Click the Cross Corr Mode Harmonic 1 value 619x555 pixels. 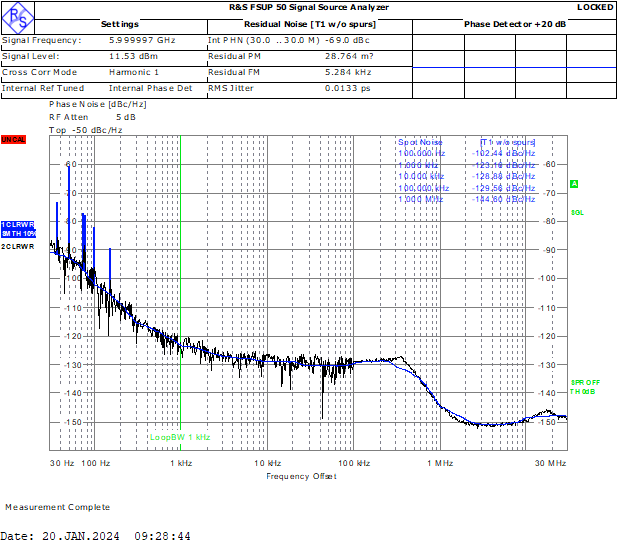point(134,72)
